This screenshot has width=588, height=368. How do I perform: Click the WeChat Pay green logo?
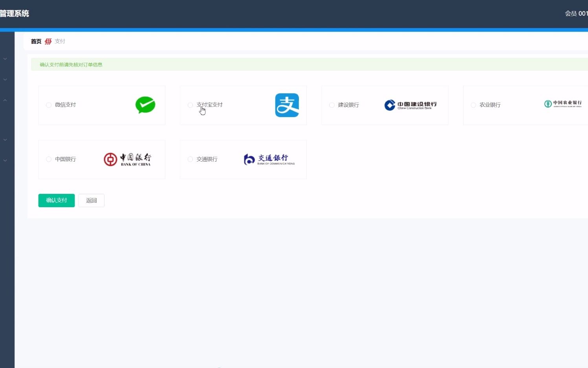pos(145,105)
